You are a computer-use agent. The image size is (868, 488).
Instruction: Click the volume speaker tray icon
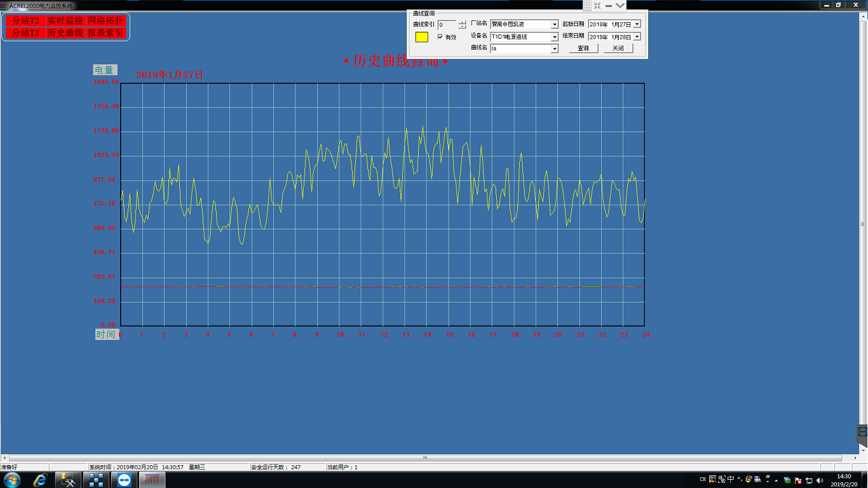pos(819,480)
